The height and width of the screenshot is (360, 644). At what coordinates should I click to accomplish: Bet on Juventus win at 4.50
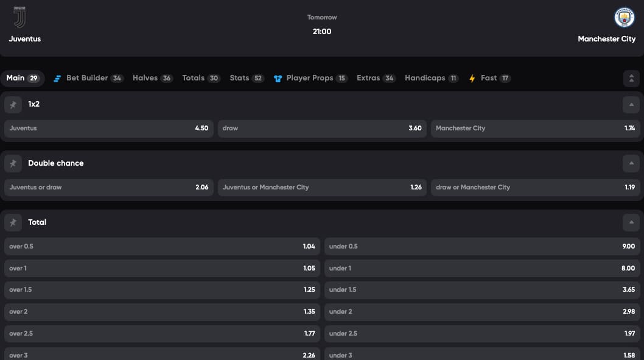[109, 128]
